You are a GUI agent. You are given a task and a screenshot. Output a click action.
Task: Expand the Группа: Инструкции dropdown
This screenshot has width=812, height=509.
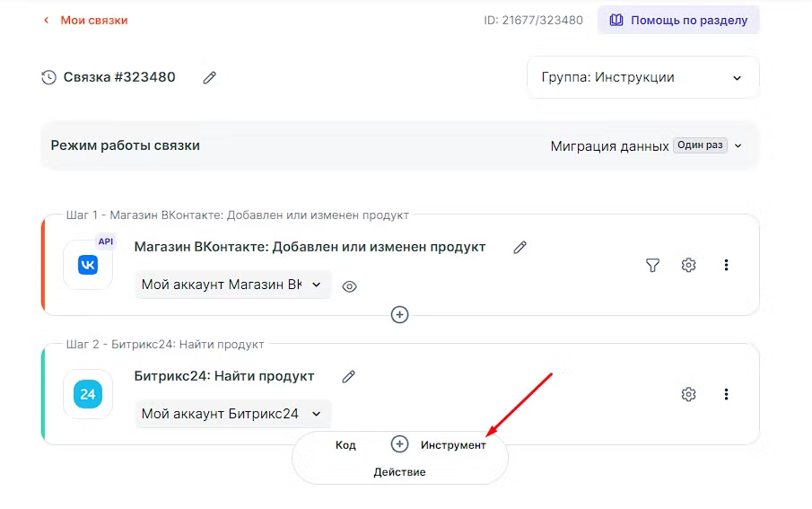click(642, 78)
